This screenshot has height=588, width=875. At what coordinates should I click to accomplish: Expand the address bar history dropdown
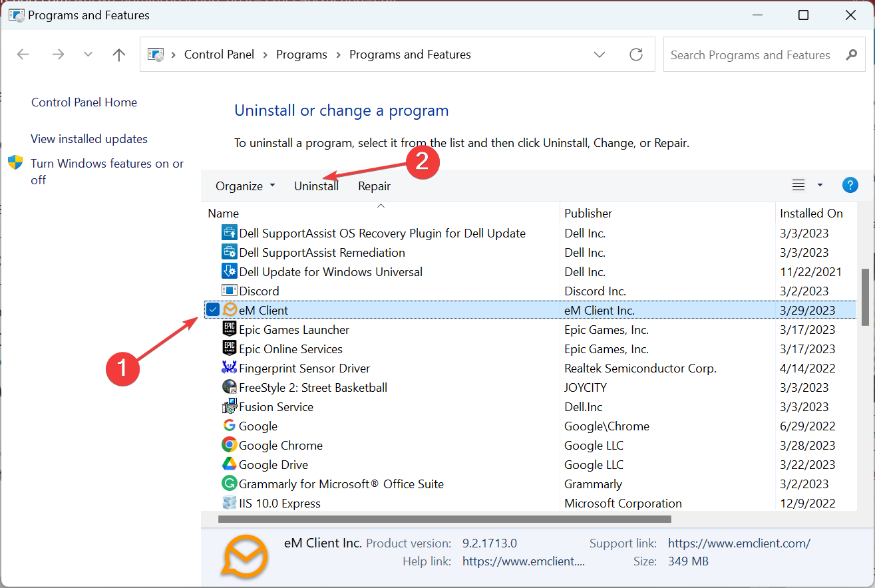click(x=600, y=55)
